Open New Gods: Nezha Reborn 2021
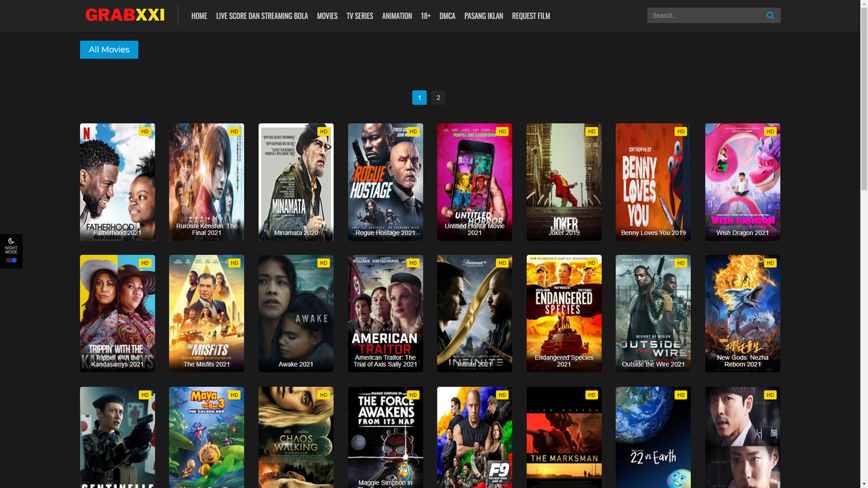This screenshot has height=488, width=868. pos(743,313)
